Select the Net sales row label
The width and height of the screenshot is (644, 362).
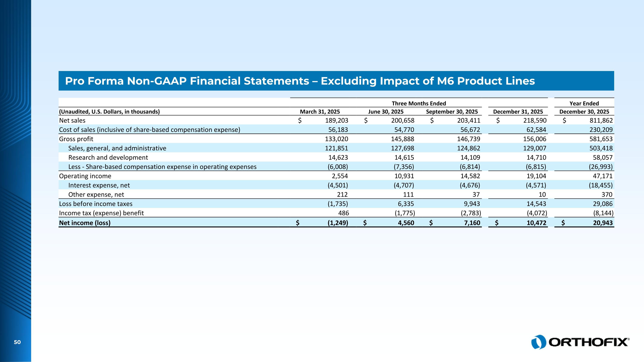72,120
